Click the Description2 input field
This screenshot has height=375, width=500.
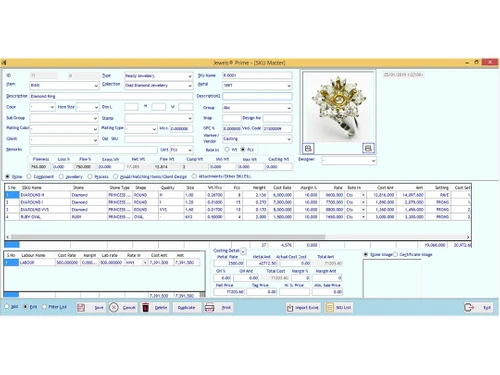(257, 96)
